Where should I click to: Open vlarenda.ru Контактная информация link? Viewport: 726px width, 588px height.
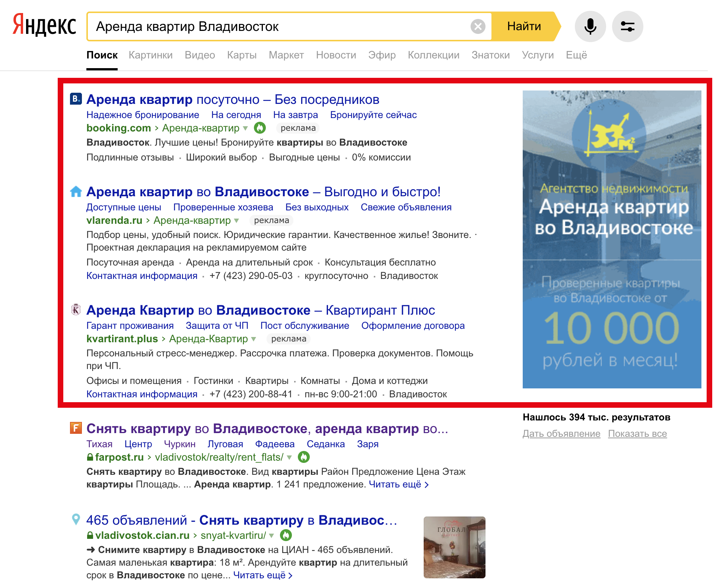click(x=142, y=276)
